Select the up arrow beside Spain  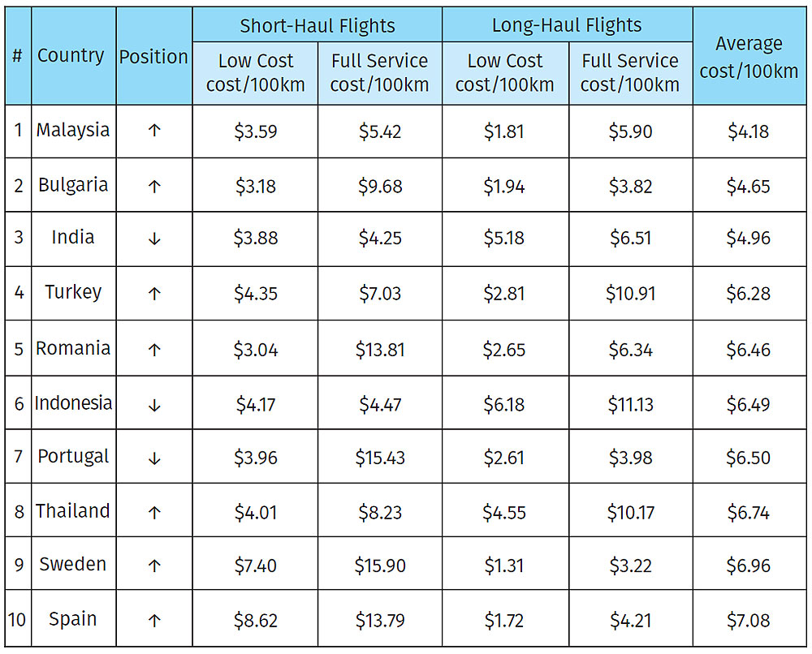coord(154,620)
